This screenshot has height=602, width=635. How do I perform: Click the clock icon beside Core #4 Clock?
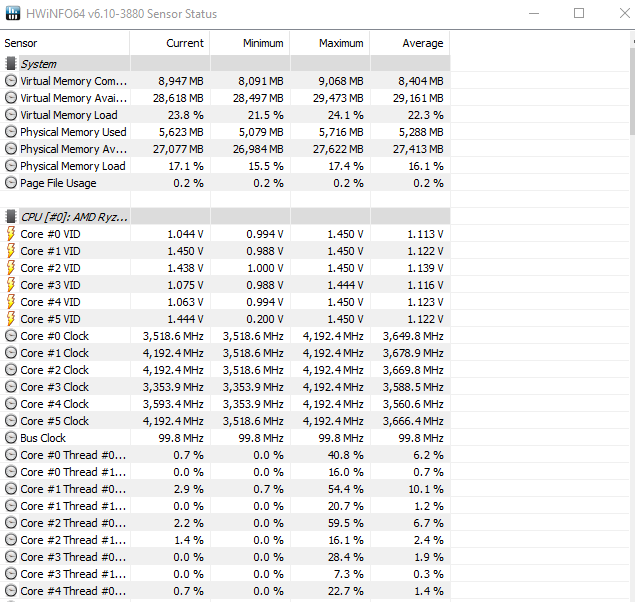point(11,404)
